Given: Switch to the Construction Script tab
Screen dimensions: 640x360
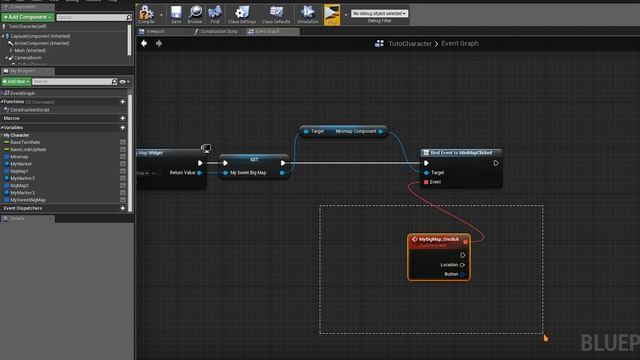Looking at the screenshot, I should click(218, 31).
